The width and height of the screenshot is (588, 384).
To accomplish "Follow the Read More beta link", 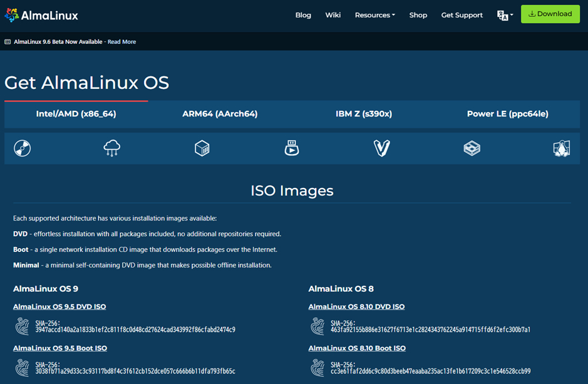I will click(121, 42).
